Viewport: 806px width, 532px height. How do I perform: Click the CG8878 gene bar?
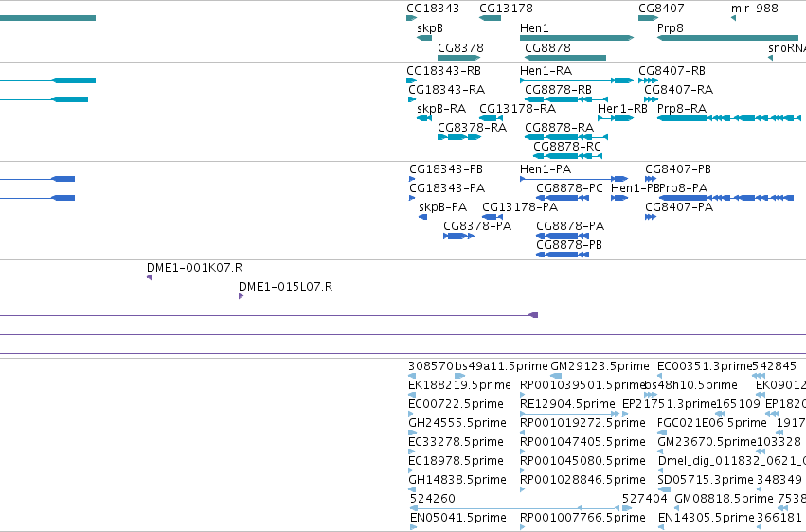[565, 58]
